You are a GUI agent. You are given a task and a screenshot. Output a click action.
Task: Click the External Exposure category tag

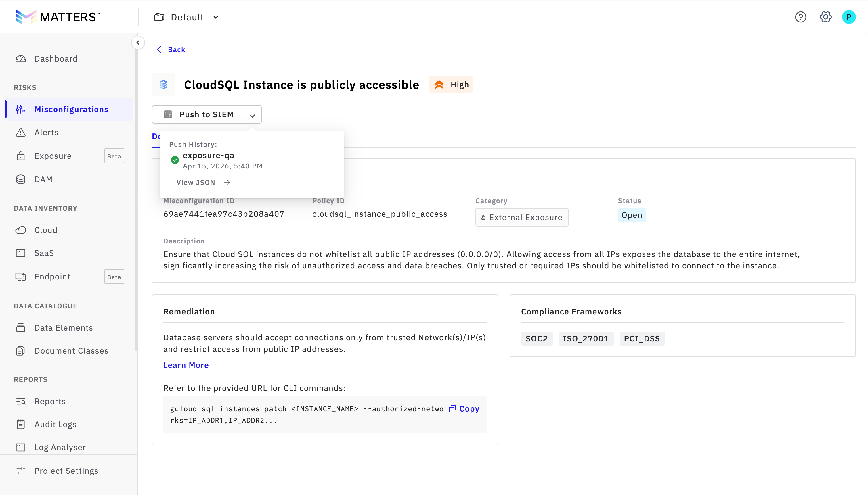(521, 217)
